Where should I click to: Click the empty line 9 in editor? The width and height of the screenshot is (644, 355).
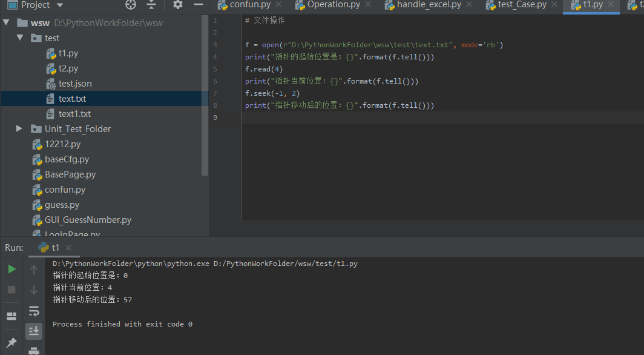pos(443,118)
